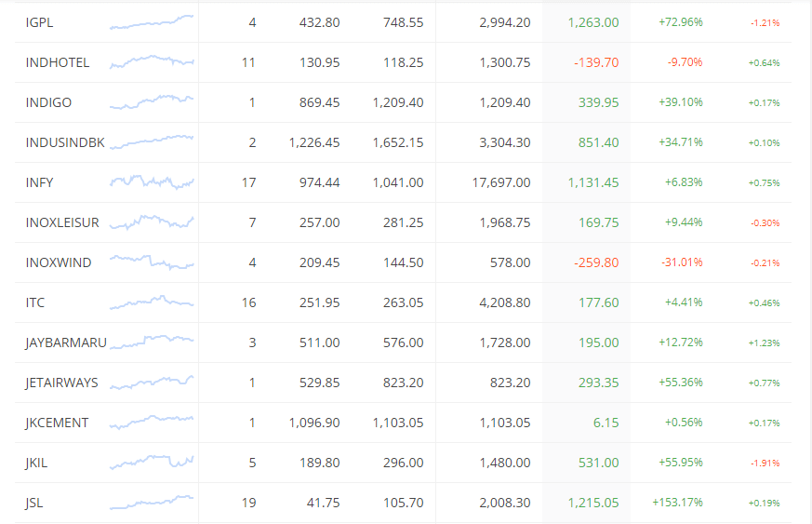Select the IGPL stock symbol
The height and width of the screenshot is (524, 812).
pos(39,23)
